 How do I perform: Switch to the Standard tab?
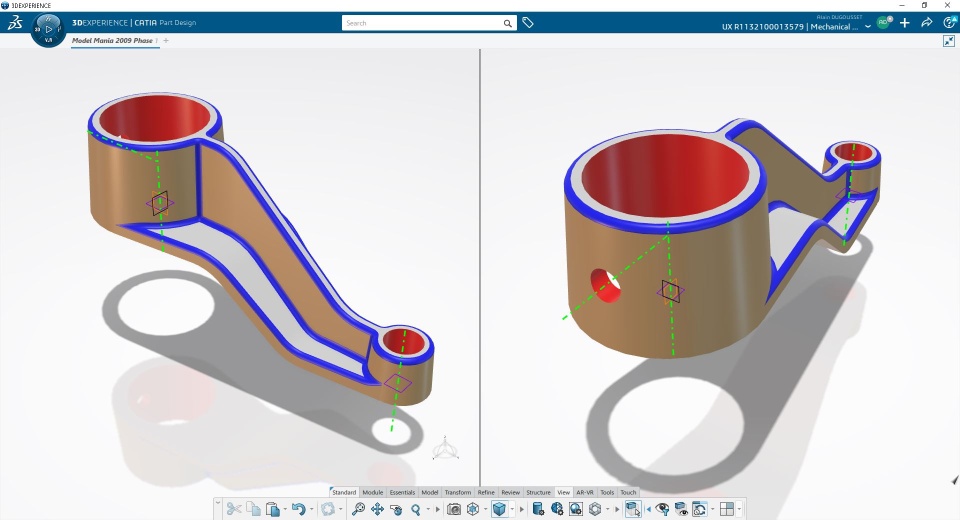pos(344,492)
